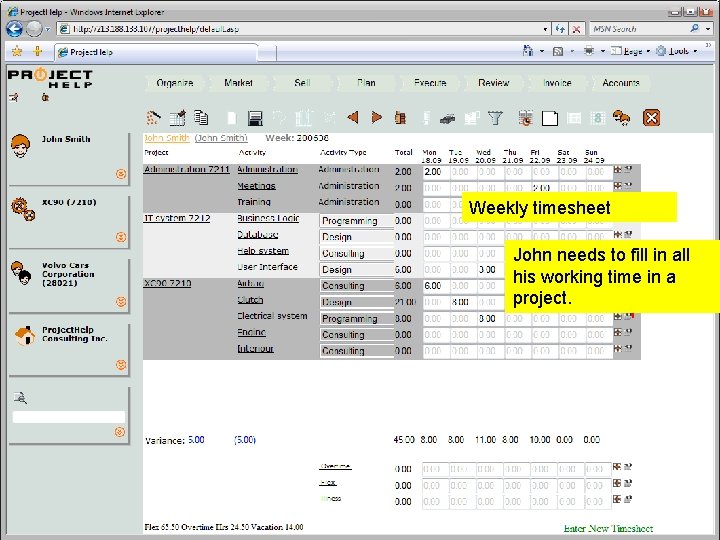The height and width of the screenshot is (540, 720).
Task: Click the browser refresh icon
Action: tap(560, 29)
